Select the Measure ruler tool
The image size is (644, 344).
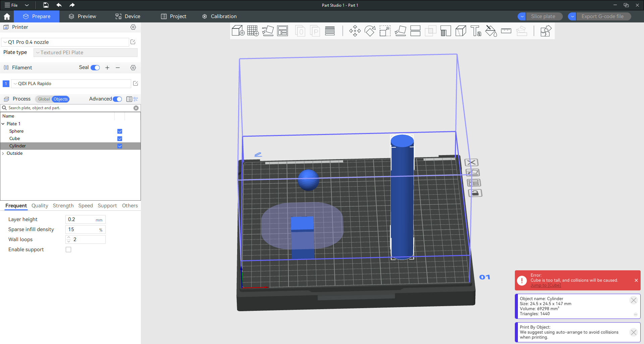[506, 31]
